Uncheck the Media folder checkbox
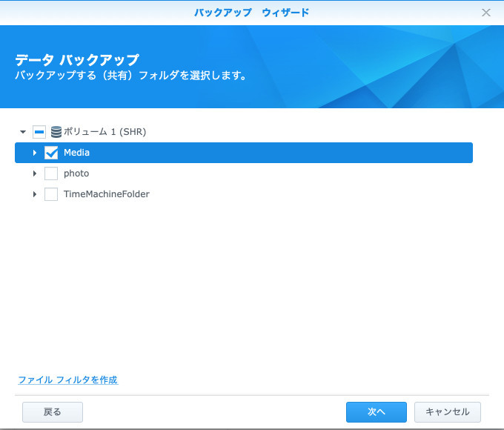Image resolution: width=504 pixels, height=430 pixels. 51,153
